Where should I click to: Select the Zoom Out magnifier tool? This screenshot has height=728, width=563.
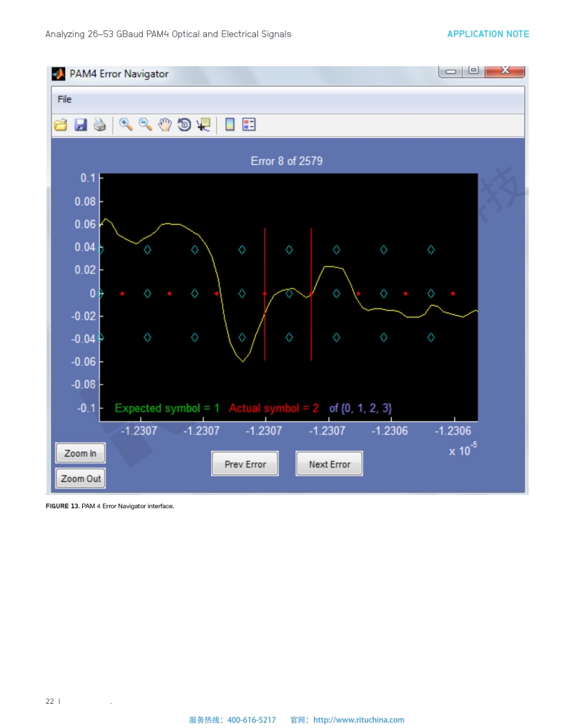tap(145, 125)
